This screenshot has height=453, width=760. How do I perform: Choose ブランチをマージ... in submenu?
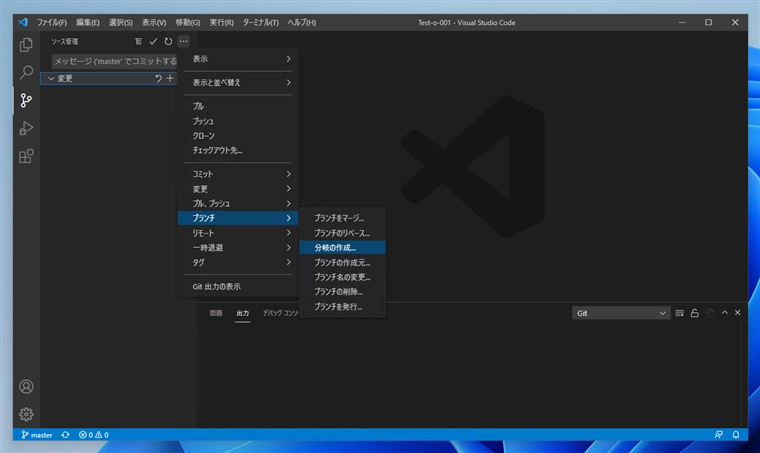pyautogui.click(x=342, y=218)
